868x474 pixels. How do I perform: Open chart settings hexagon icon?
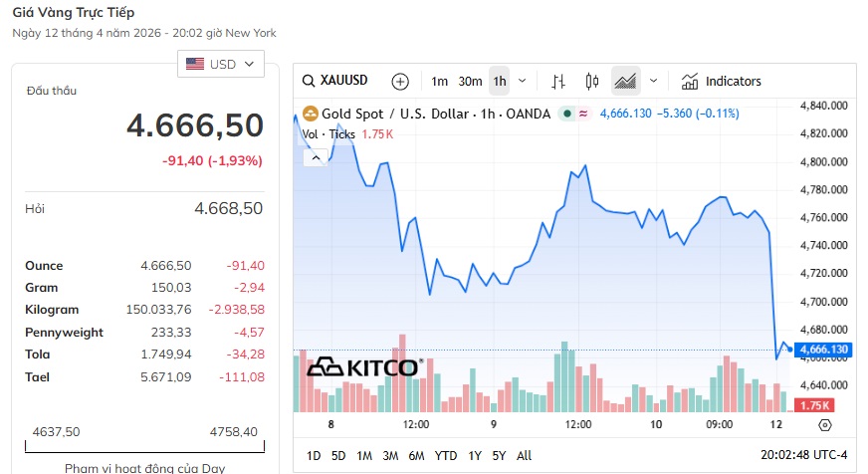pyautogui.click(x=824, y=425)
